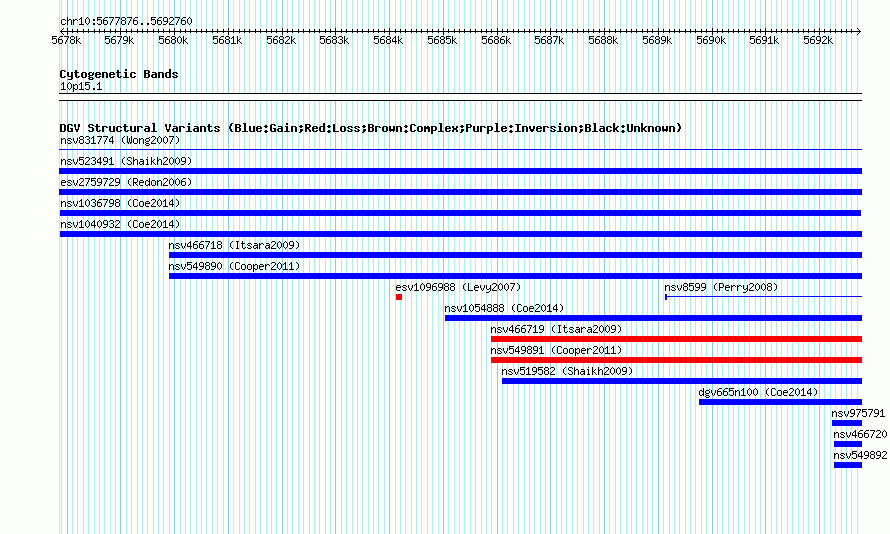This screenshot has width=890, height=534.
Task: Select the small red esv1096988 loss marker
Action: tap(399, 297)
